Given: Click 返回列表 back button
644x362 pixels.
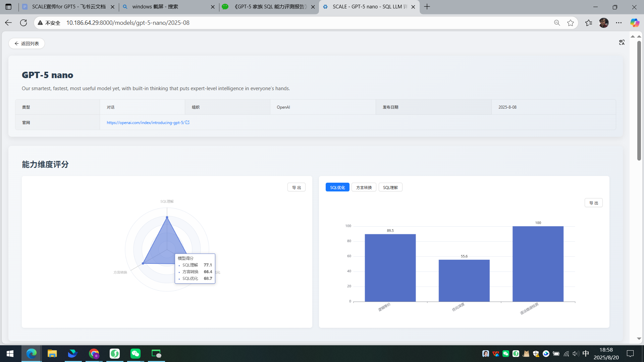Looking at the screenshot, I should click(27, 44).
